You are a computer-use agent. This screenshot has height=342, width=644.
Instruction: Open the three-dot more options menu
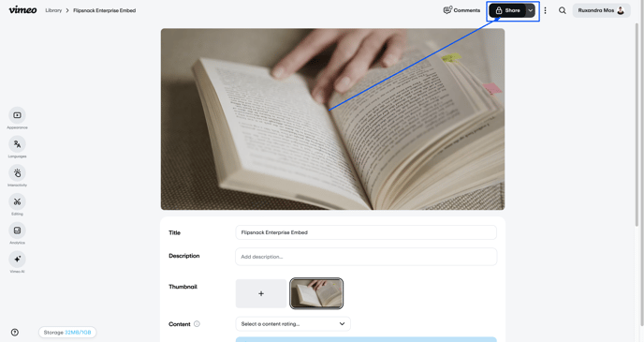click(545, 10)
